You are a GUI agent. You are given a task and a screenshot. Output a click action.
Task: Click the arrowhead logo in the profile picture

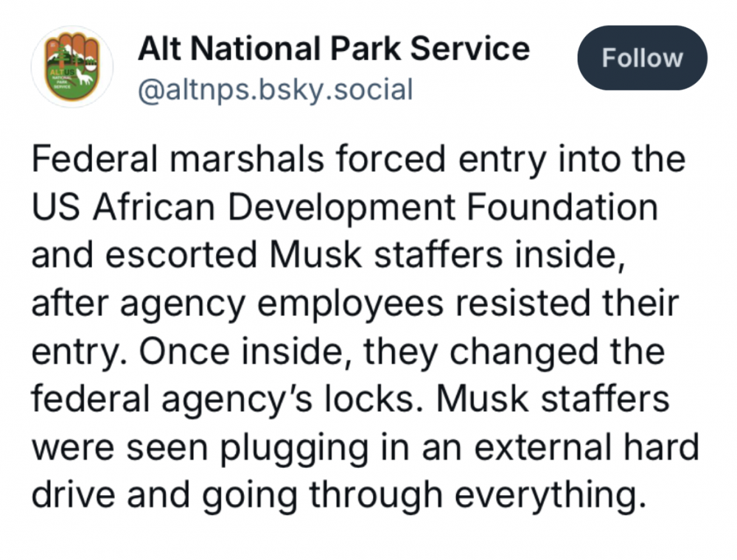coord(71,66)
